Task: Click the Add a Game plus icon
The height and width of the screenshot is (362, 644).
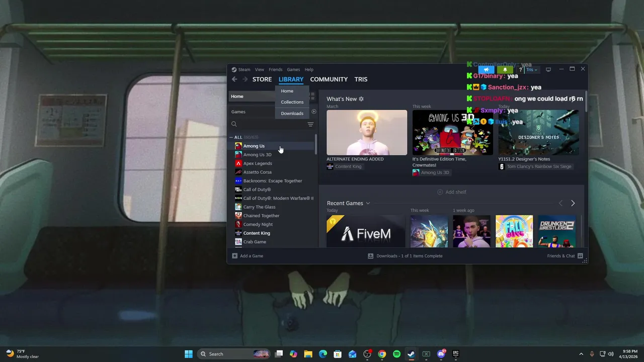Action: point(234,256)
